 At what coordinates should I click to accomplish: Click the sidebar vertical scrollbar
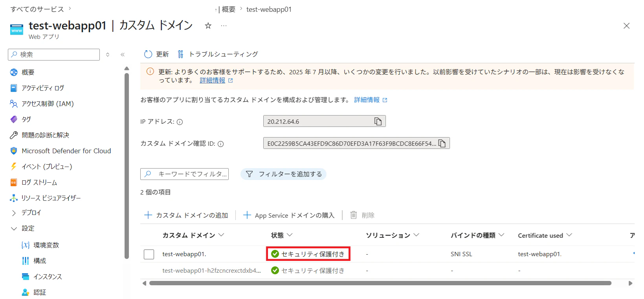[x=127, y=166]
